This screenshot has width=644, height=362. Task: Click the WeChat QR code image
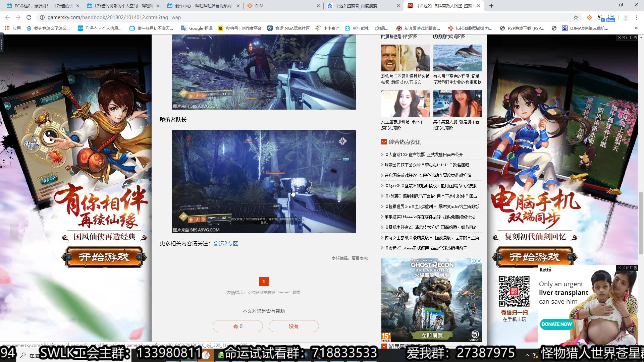[514, 291]
